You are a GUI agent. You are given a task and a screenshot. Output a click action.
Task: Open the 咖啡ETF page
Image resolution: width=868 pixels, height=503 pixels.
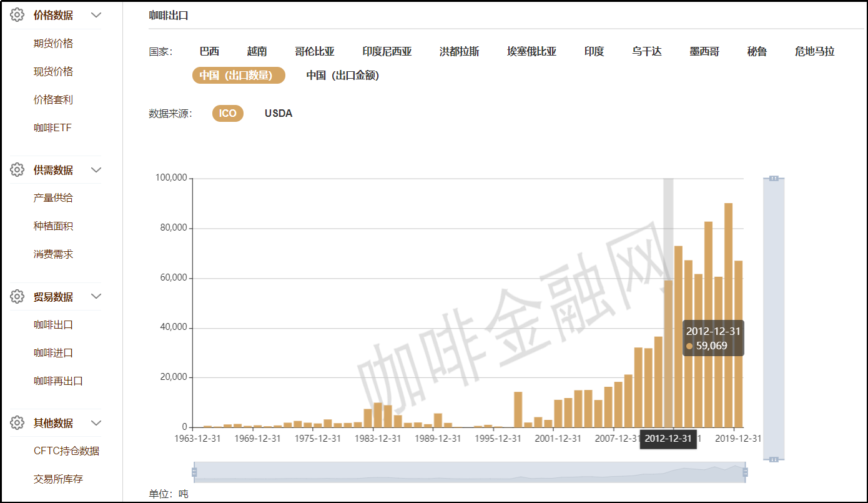point(52,127)
